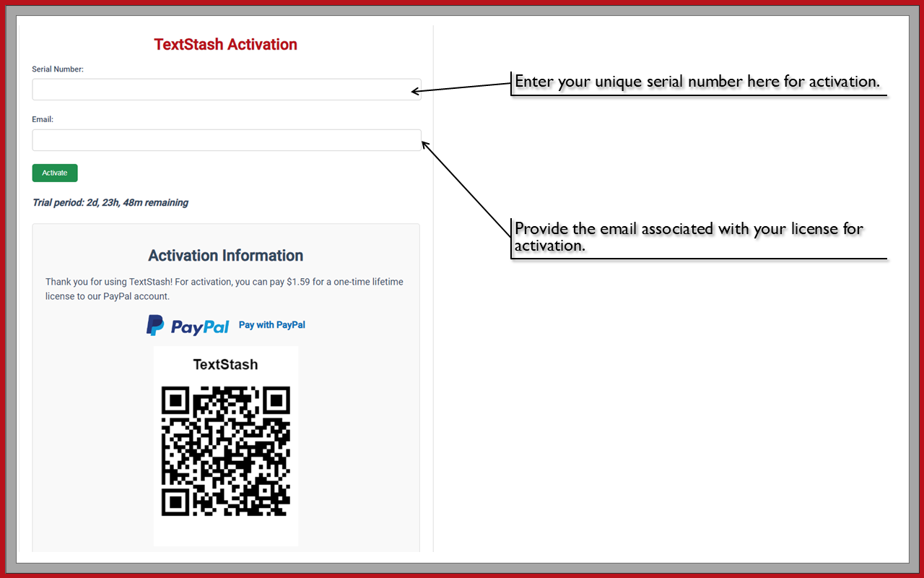This screenshot has height=578, width=924.
Task: Click the TextStash Activation heading
Action: tap(226, 44)
